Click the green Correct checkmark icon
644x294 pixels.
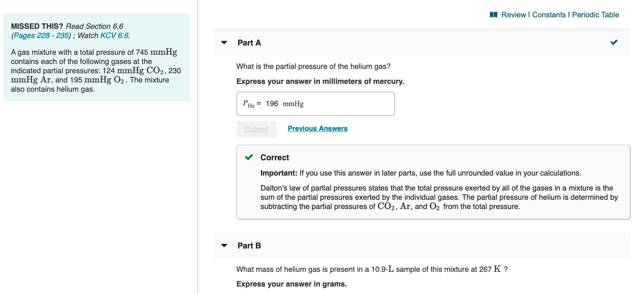click(x=249, y=157)
